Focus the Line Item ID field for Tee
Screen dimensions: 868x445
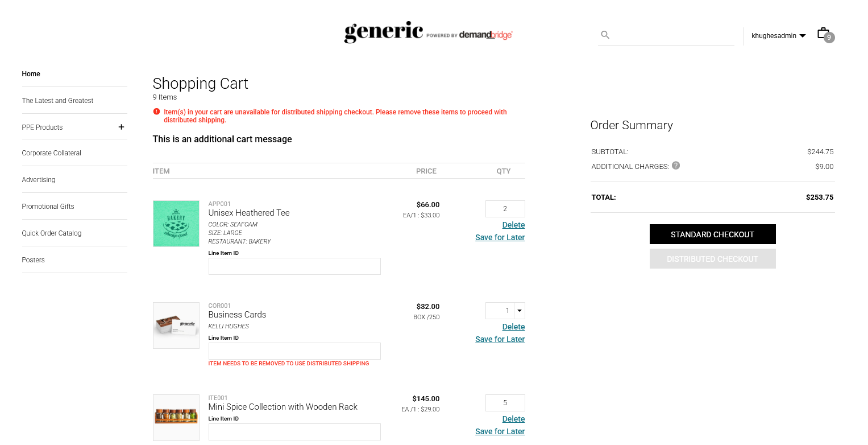tap(294, 266)
